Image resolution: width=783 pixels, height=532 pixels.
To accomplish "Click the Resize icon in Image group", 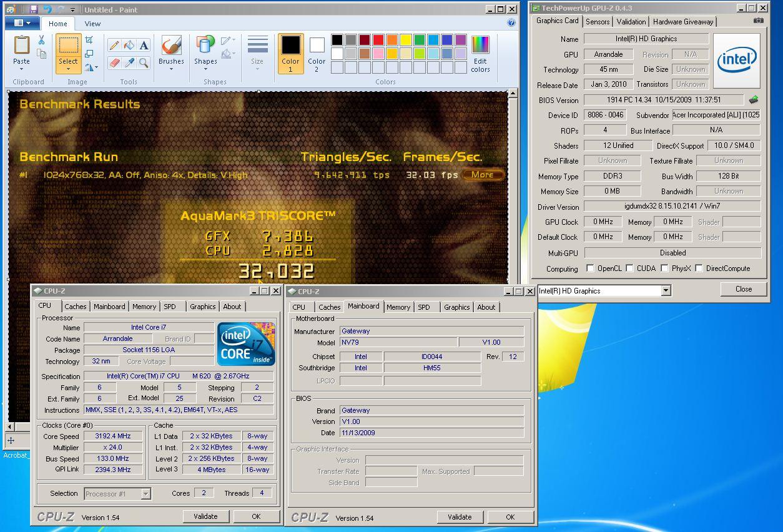I will pyautogui.click(x=89, y=54).
